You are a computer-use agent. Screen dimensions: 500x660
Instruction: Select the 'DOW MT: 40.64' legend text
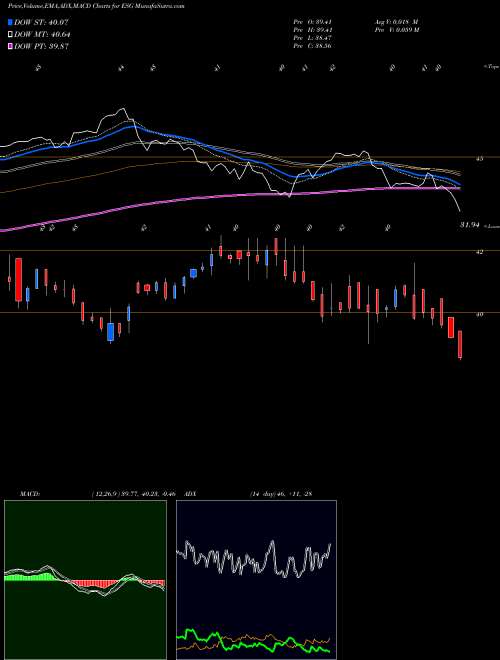pos(42,35)
